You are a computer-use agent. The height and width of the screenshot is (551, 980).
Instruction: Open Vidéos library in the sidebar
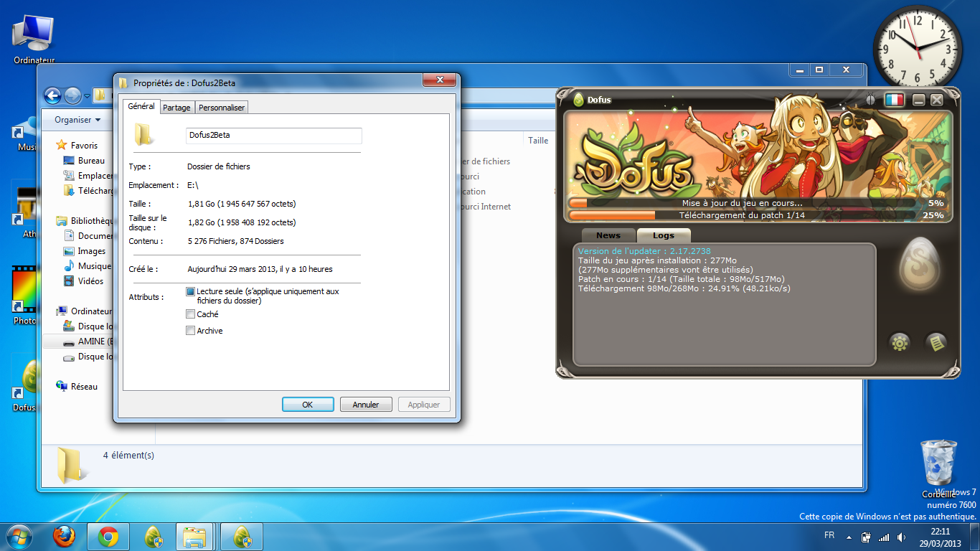(x=91, y=281)
